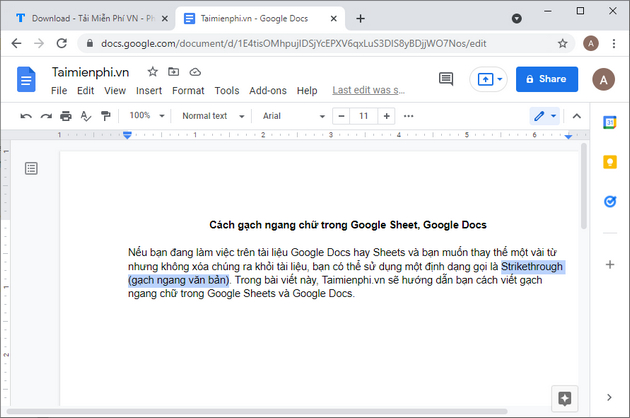This screenshot has width=630, height=418.
Task: Expand the present to meeting dropdown
Action: (500, 79)
